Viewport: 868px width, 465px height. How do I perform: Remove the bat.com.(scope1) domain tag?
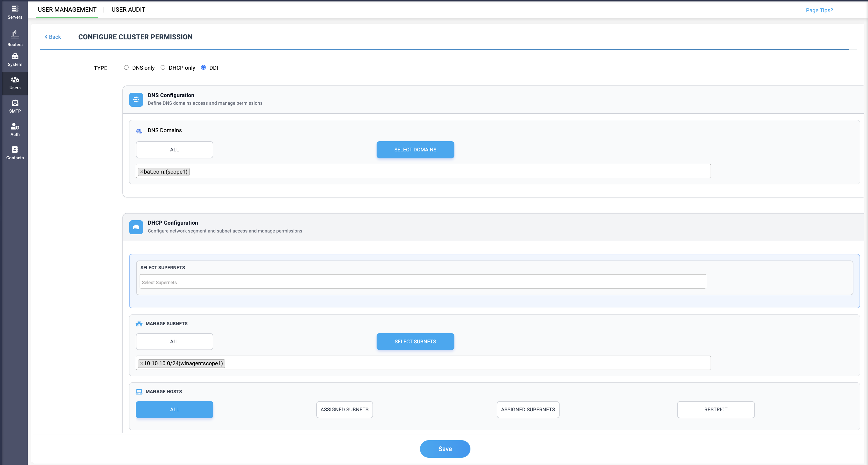(142, 172)
